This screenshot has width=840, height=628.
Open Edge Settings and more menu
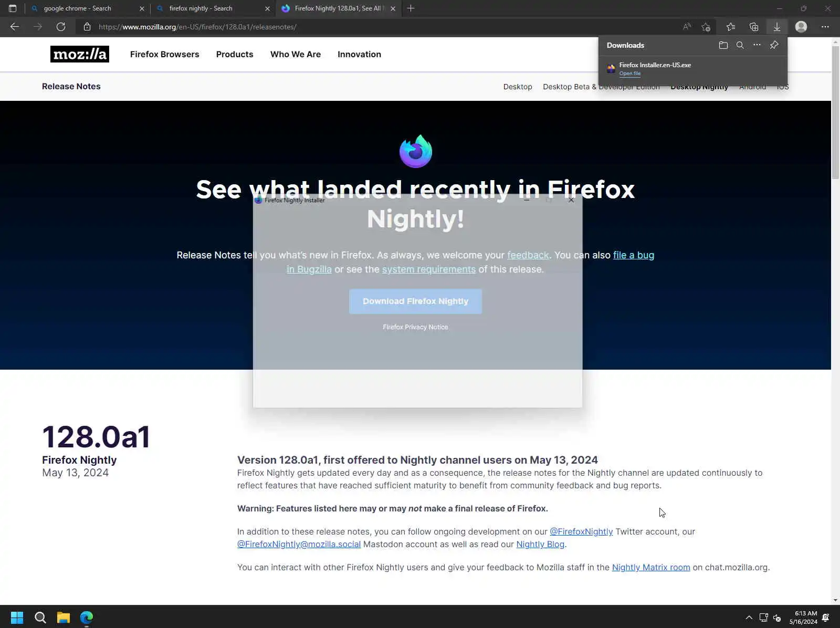[825, 27]
